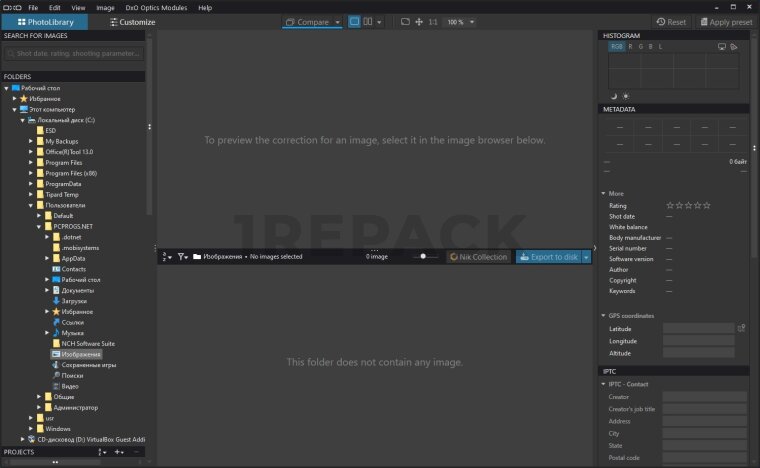Image resolution: width=760 pixels, height=468 pixels.
Task: Click the image filter funnel icon
Action: (x=181, y=257)
